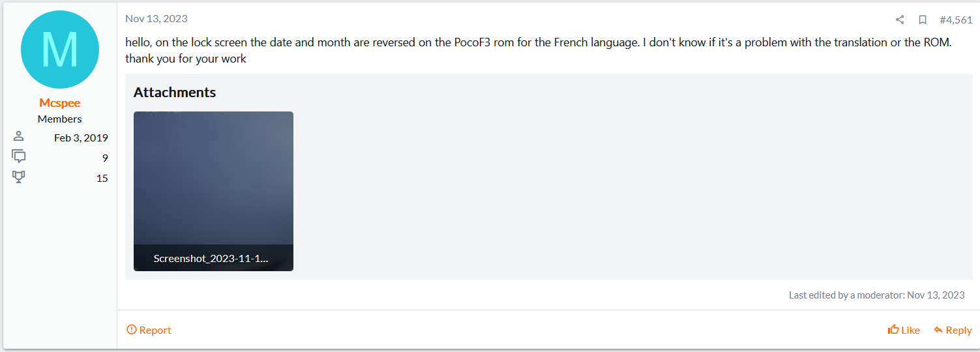Click the reply arrow icon
This screenshot has height=352, width=980.
coord(938,330)
